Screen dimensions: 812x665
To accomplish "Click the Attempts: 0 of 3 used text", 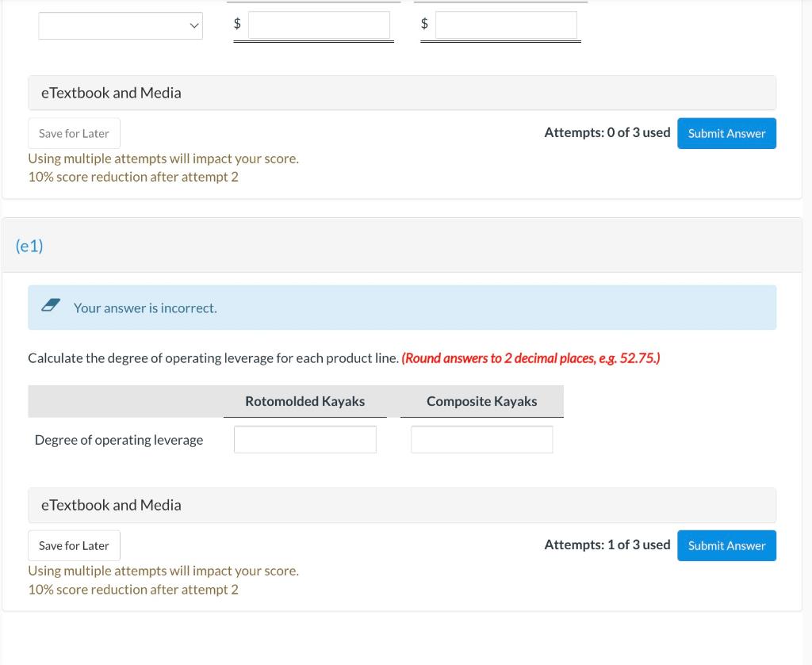I will pyautogui.click(x=607, y=132).
